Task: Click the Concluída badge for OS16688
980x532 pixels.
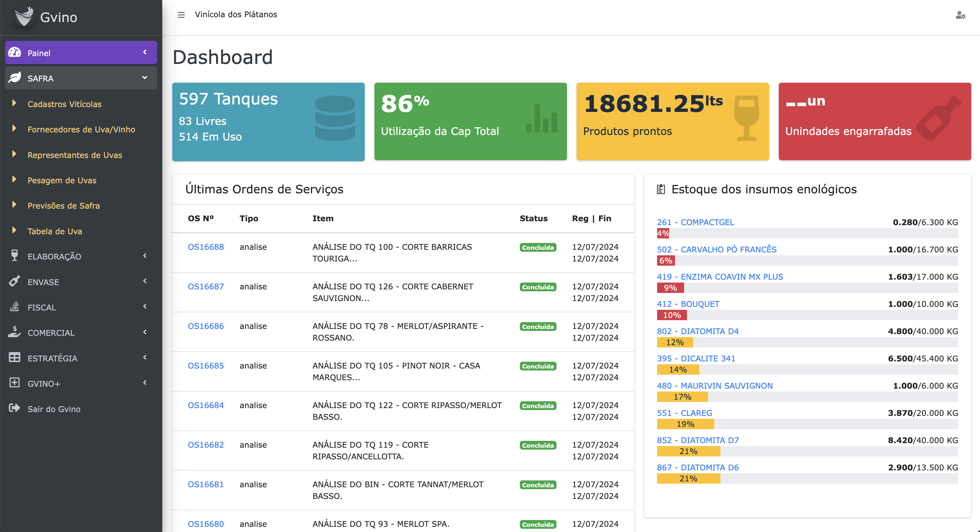Action: tap(538, 248)
